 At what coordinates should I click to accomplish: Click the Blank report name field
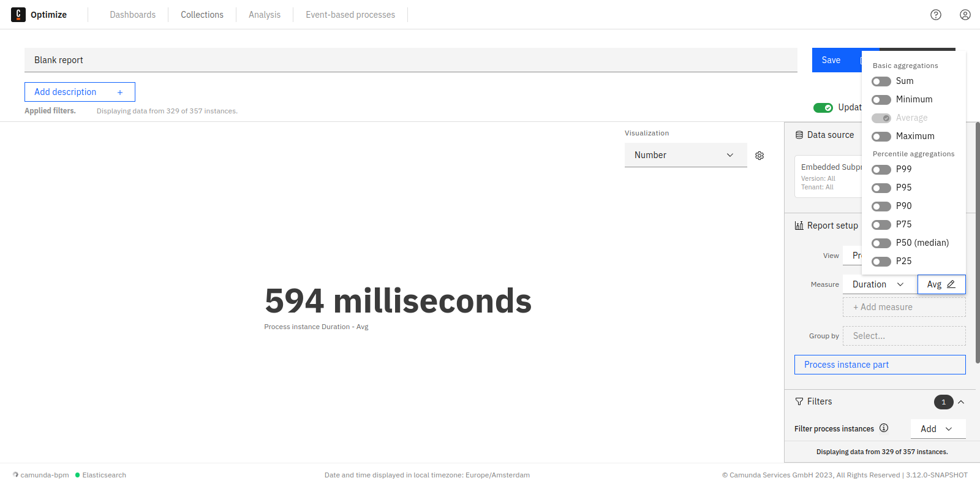pyautogui.click(x=410, y=60)
